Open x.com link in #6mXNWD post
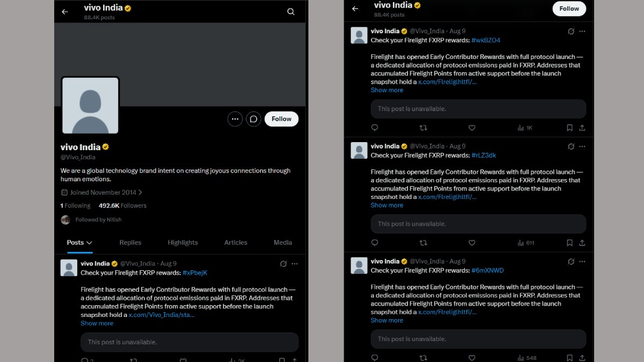 pyautogui.click(x=448, y=312)
